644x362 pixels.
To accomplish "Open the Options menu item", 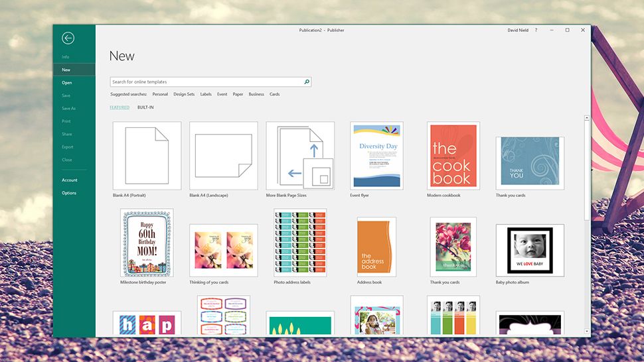I will pos(69,193).
